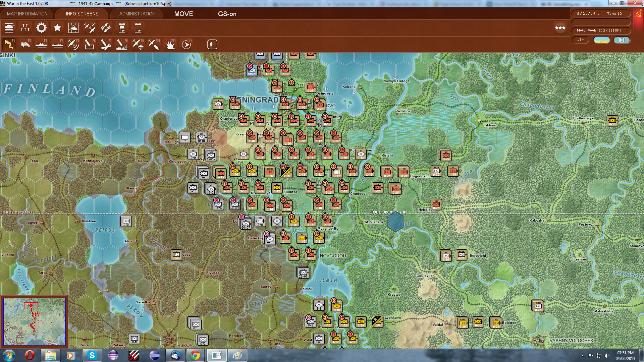Open Opera browser from taskbar
This screenshot has height=362, width=644.
pos(30,355)
